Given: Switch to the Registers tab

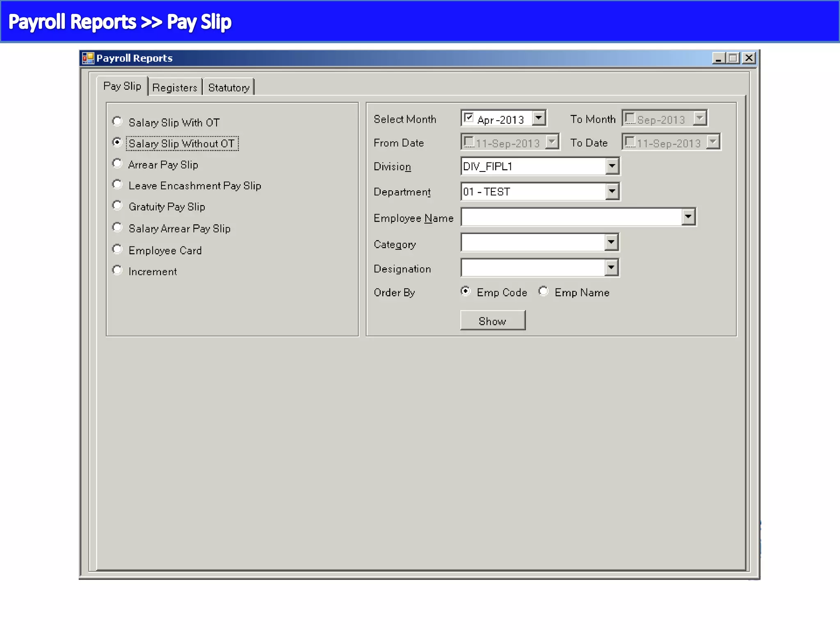Looking at the screenshot, I should [175, 87].
